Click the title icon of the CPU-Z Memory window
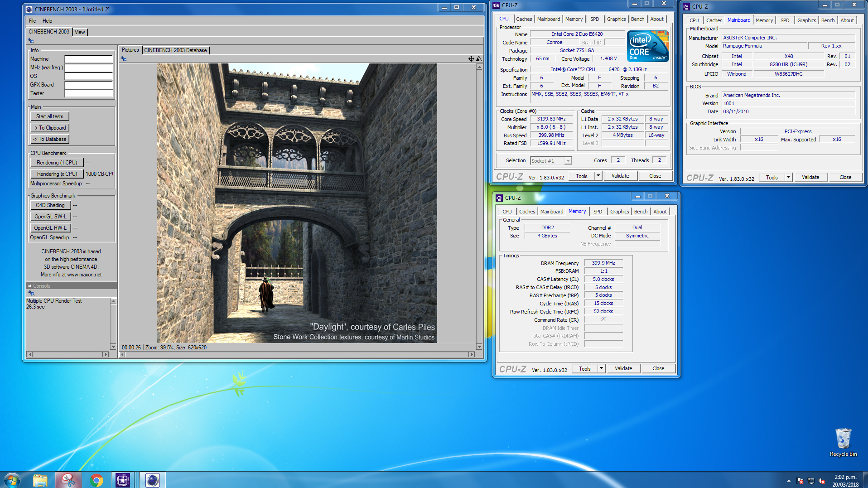The width and height of the screenshot is (868, 488). pyautogui.click(x=499, y=198)
